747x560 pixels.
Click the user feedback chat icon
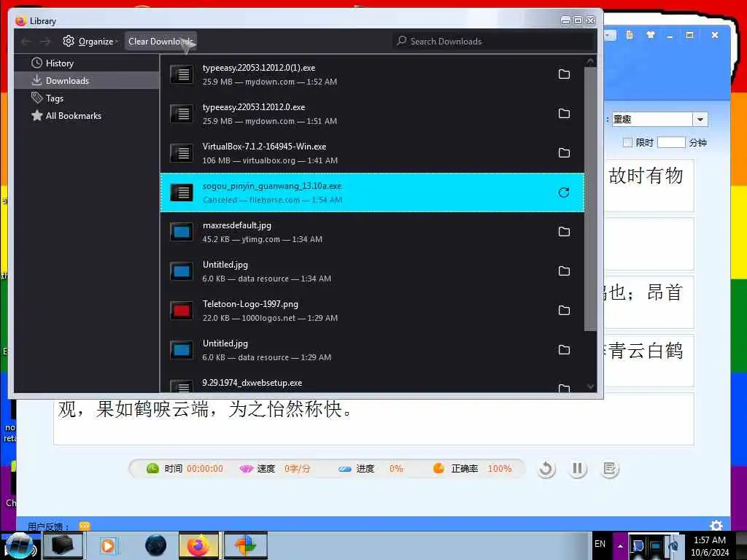pos(85,526)
